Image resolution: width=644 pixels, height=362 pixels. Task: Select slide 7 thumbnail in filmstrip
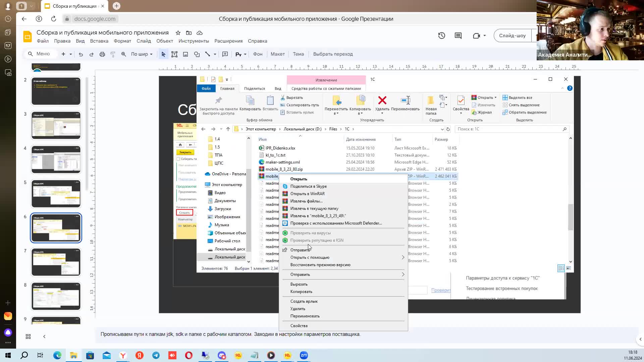coord(56,262)
